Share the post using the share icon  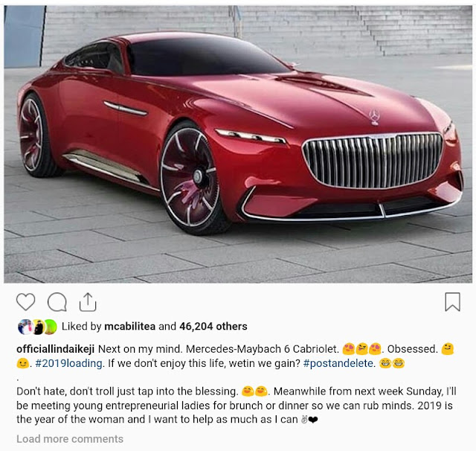[88, 302]
